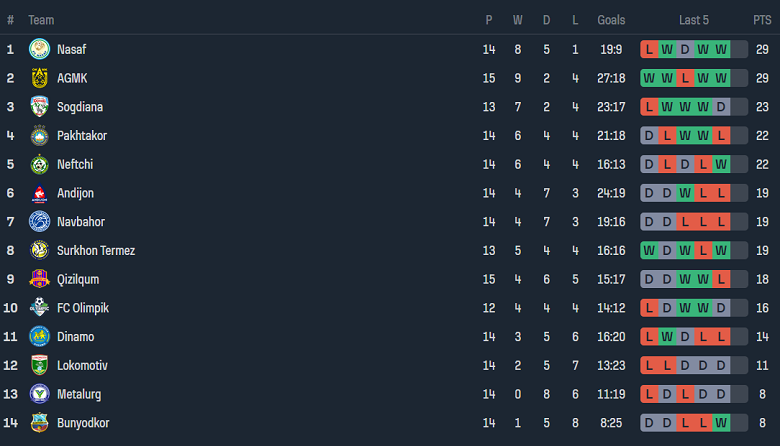780x446 pixels.
Task: Click the Surkhon Termez logo
Action: tap(39, 251)
